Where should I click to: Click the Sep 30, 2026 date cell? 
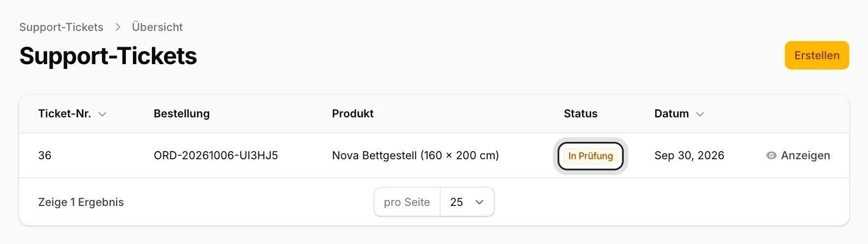point(689,155)
